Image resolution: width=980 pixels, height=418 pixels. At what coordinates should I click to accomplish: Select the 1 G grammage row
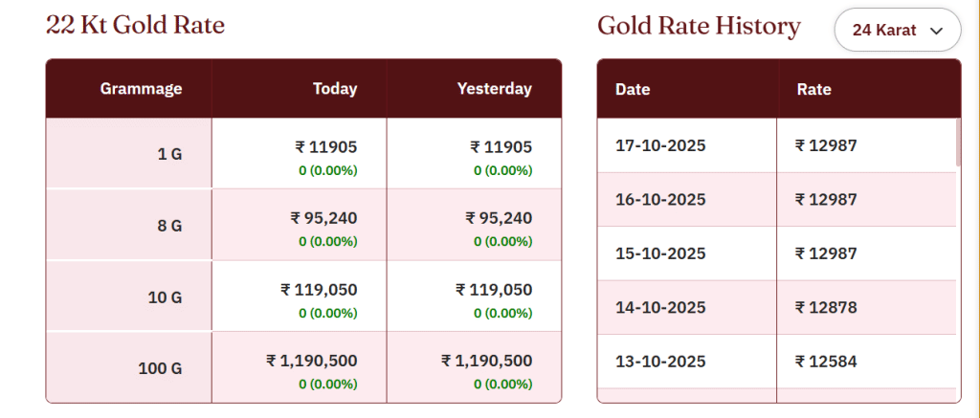[169, 153]
